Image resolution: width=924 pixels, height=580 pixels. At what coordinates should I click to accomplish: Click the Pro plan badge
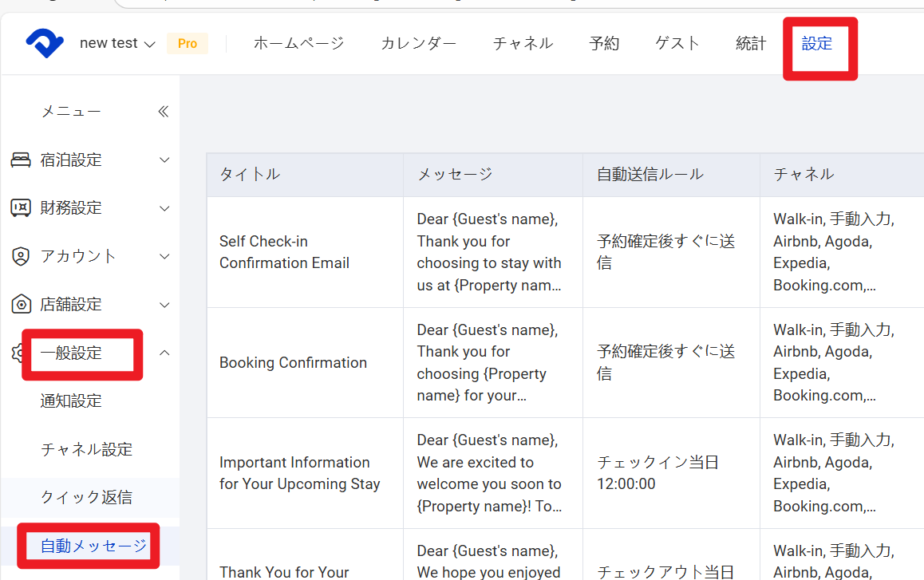pos(188,44)
